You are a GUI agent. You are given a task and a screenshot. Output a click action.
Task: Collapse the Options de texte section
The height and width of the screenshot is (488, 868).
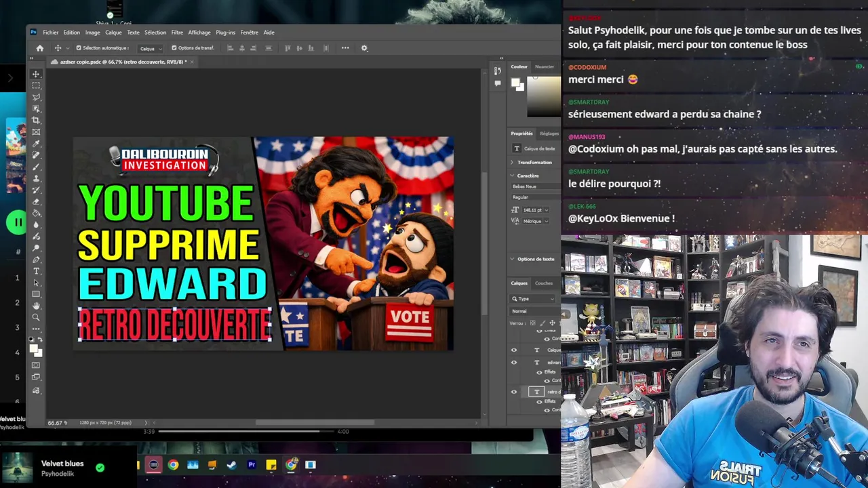tap(512, 259)
